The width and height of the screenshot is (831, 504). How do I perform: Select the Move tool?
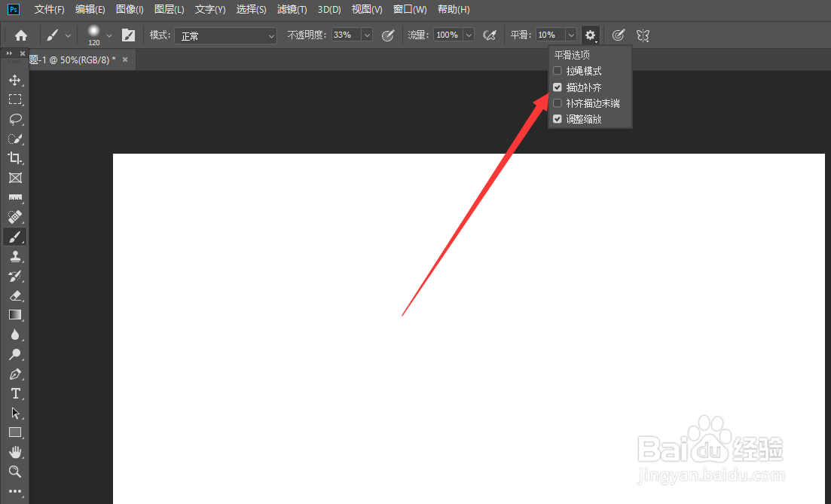pyautogui.click(x=15, y=80)
